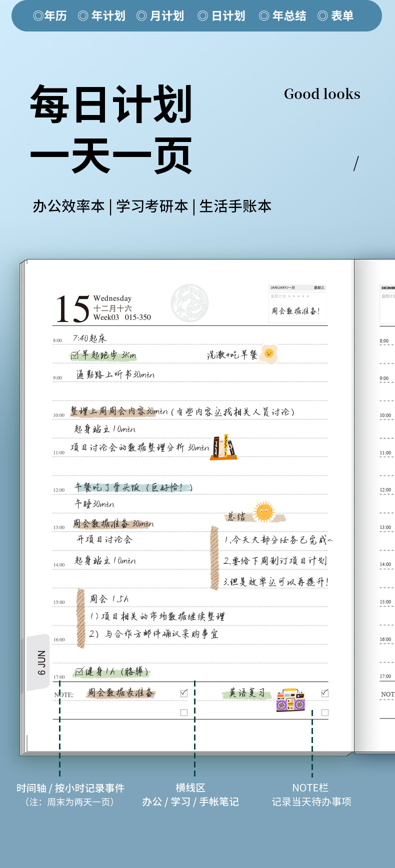The height and width of the screenshot is (868, 395).
Task: Click 2.要给下周制订项目计划 line
Action: (x=275, y=561)
